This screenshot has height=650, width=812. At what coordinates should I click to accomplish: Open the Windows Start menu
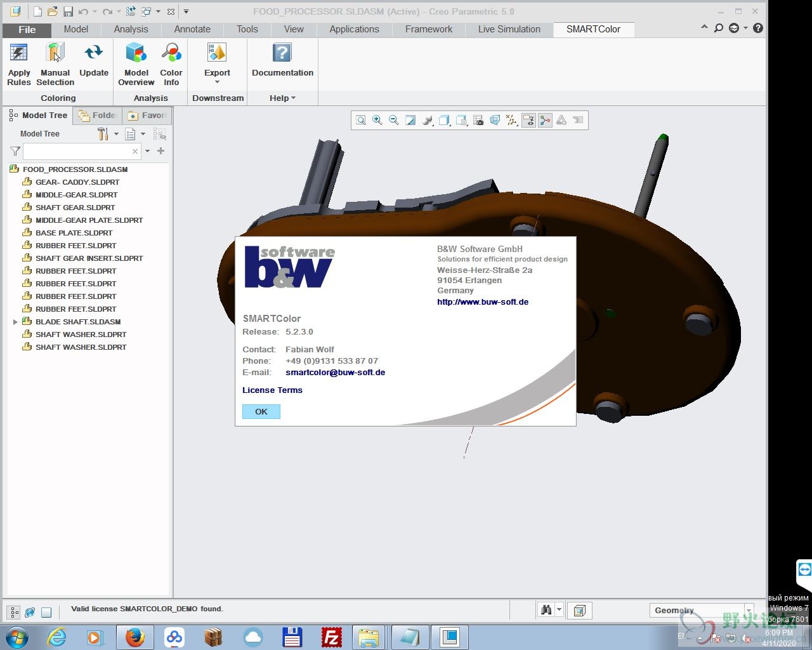[16, 637]
